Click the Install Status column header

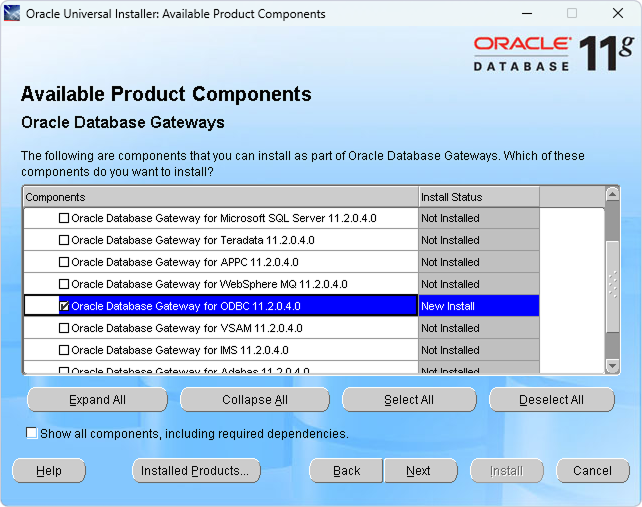[x=479, y=197]
